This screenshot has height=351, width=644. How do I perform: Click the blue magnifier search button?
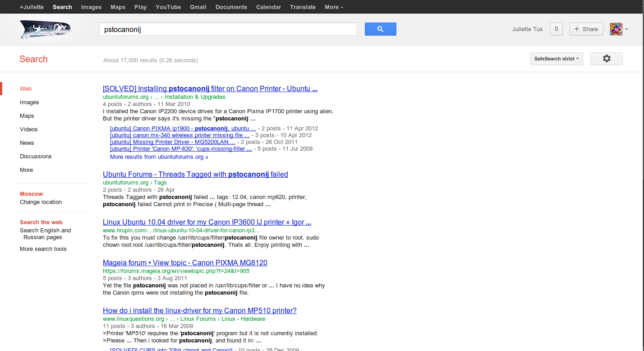[x=380, y=29]
